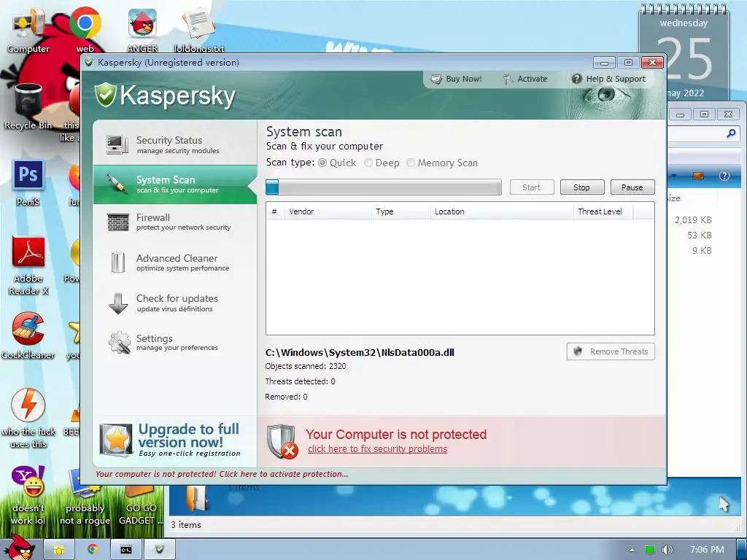Click the Type column header
The width and height of the screenshot is (747, 560).
click(400, 211)
